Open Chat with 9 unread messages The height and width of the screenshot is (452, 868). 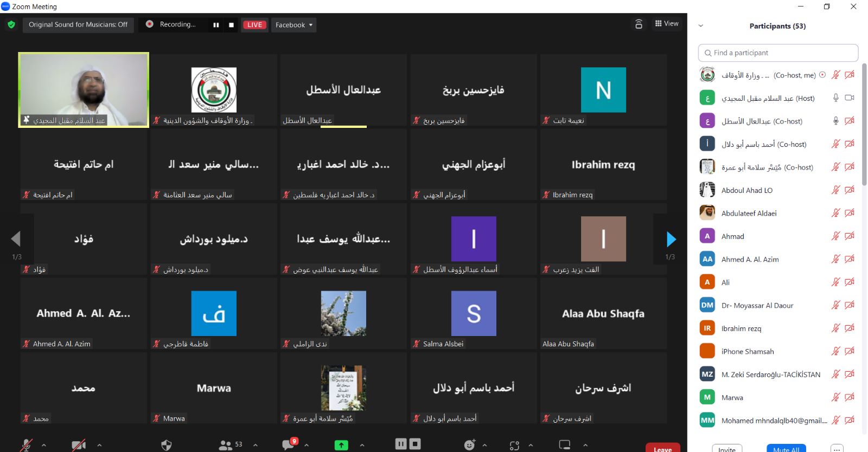289,445
